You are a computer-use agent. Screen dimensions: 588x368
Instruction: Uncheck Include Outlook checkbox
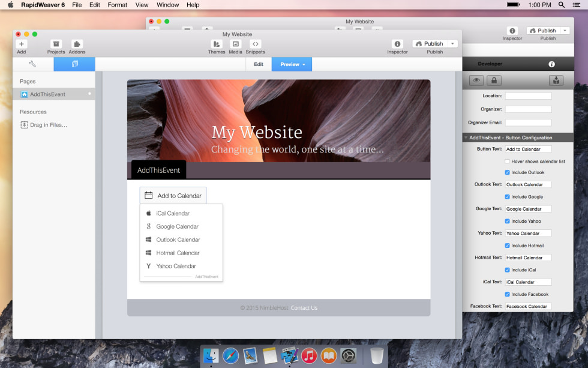point(508,172)
